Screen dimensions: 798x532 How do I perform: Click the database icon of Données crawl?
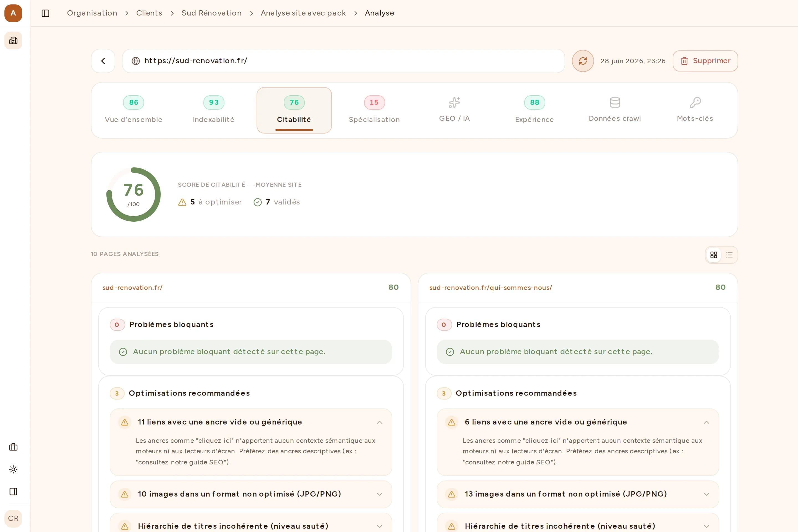tap(615, 102)
